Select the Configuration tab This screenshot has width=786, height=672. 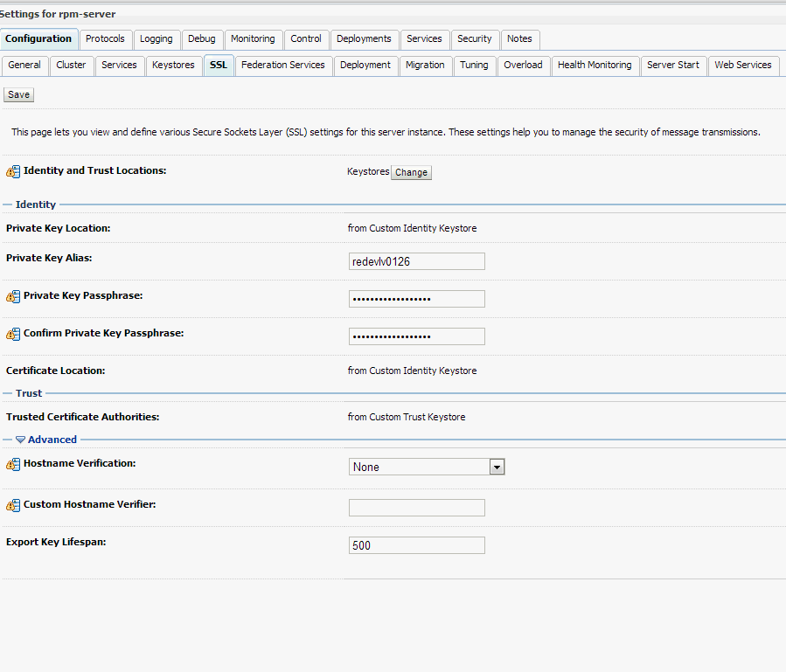pos(38,39)
